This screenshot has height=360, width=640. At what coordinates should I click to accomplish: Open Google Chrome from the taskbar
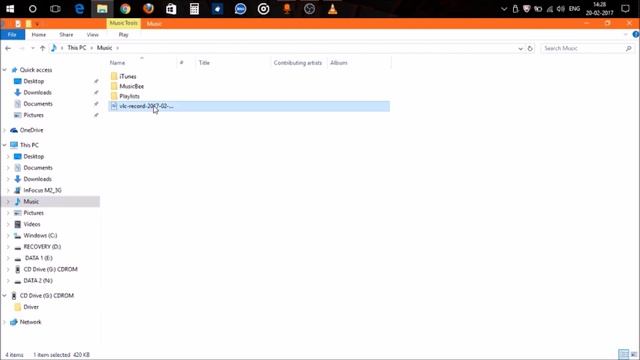[x=125, y=9]
